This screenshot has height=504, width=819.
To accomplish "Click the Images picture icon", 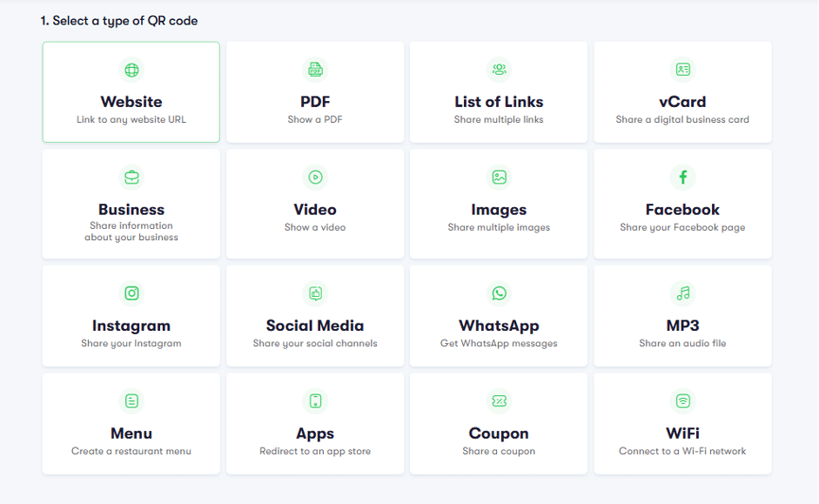I will coord(500,177).
